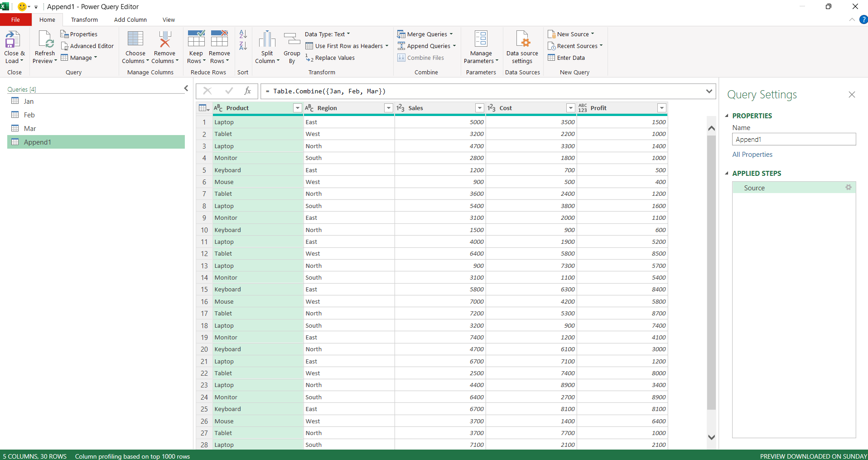Click the Keep Rows icon
The height and width of the screenshot is (460, 868).
[196, 39]
